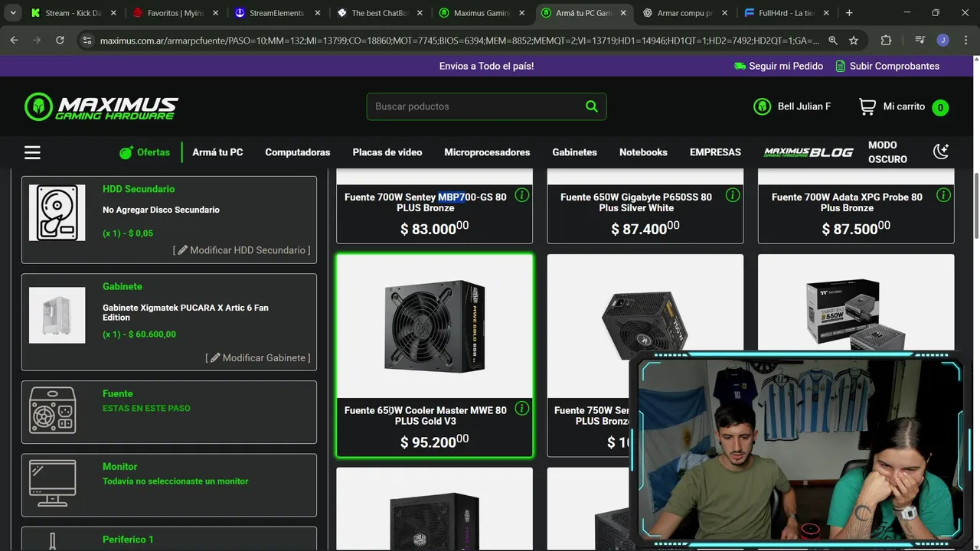Open the browser extensions puzzle icon
The image size is (980, 551).
tap(886, 41)
